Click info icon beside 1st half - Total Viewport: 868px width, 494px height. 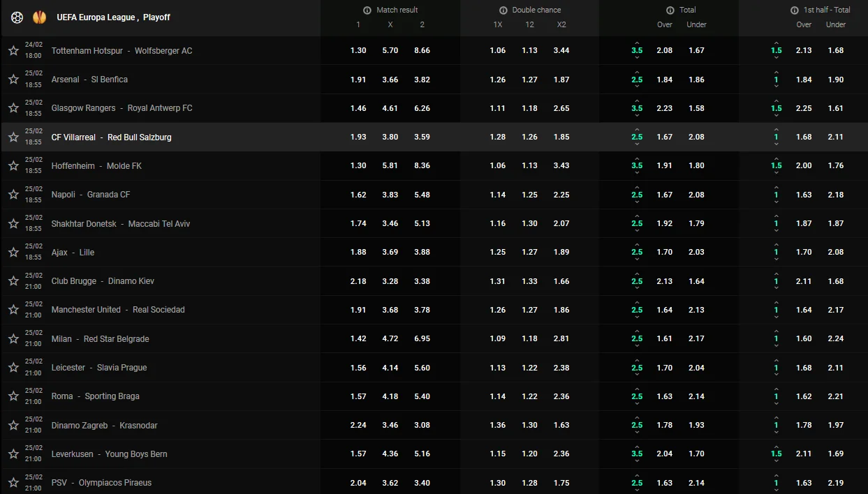(x=794, y=10)
